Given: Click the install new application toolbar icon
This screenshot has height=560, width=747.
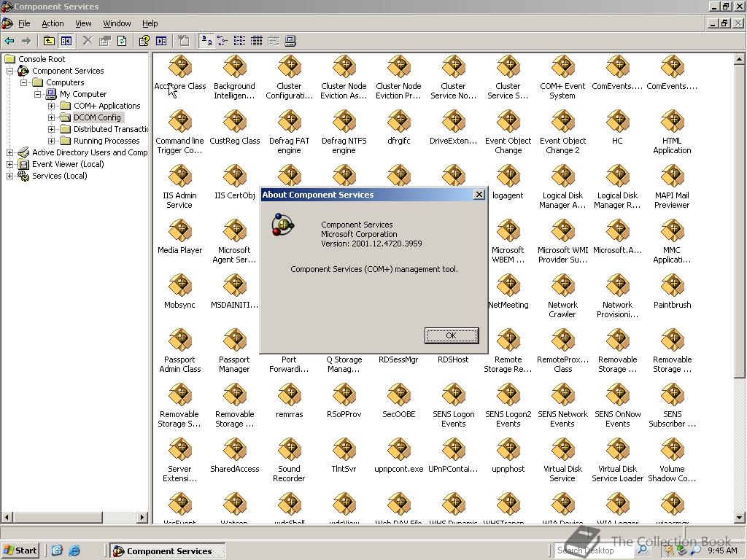Looking at the screenshot, I should coord(183,41).
